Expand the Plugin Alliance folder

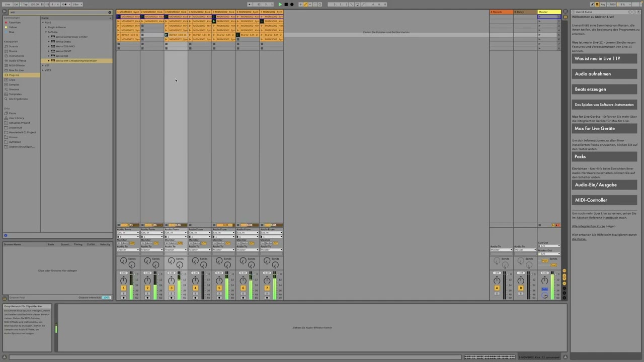(x=46, y=27)
